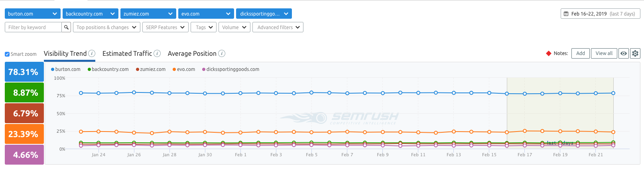Open the SERP Features dropdown

165,27
